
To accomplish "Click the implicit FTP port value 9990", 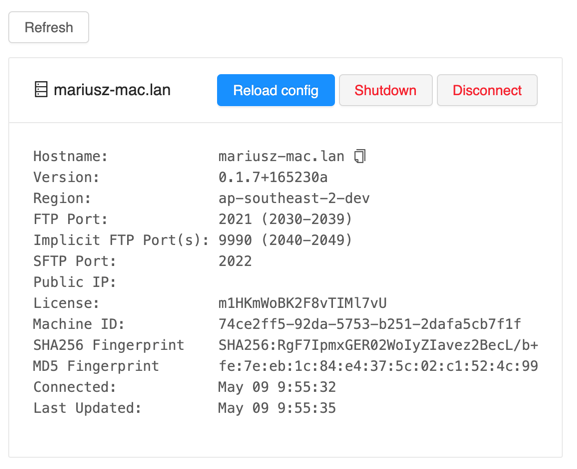I will (x=235, y=240).
